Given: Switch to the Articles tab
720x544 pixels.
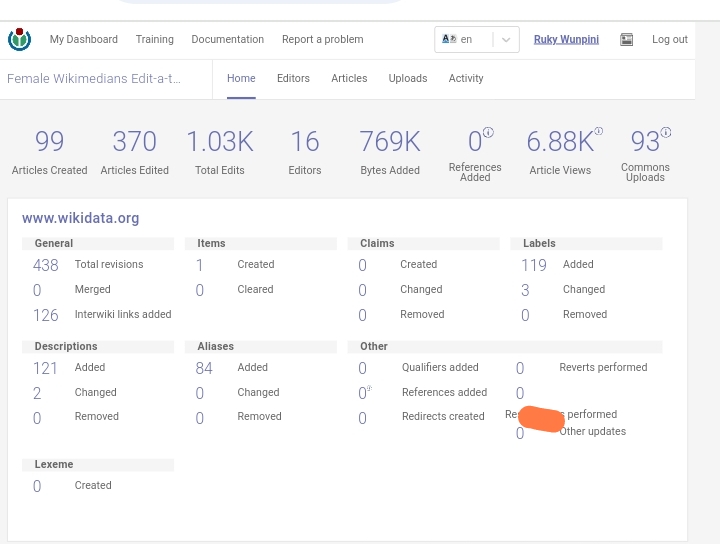Looking at the screenshot, I should tap(349, 79).
